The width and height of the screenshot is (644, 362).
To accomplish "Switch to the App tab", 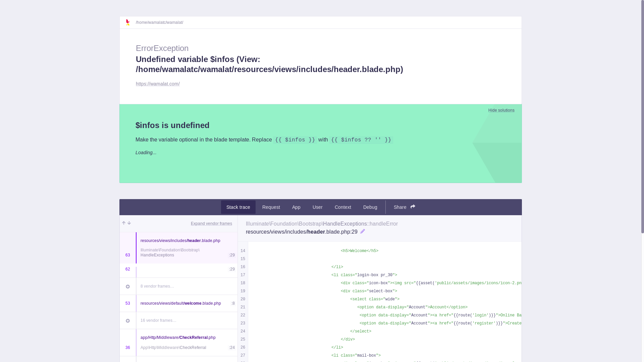I will (296, 207).
